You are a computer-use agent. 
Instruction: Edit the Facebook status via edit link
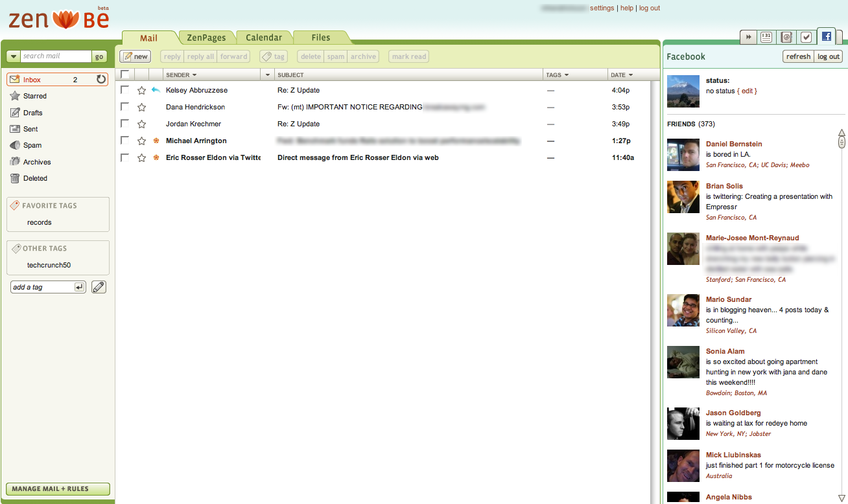click(x=748, y=91)
